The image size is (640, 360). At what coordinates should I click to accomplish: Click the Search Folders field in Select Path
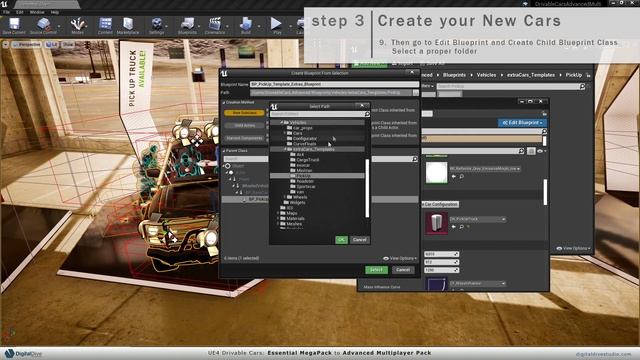coord(320,114)
